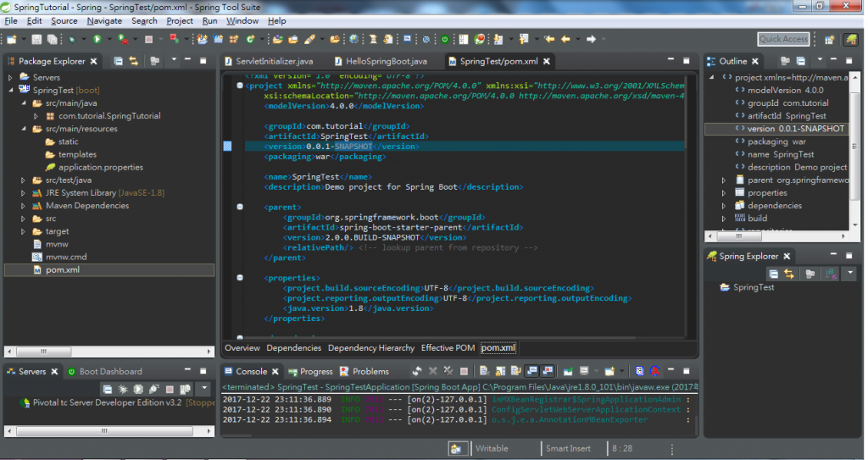Click the Open Task icon in toolbar
The width and height of the screenshot is (868, 460).
coord(292,39)
